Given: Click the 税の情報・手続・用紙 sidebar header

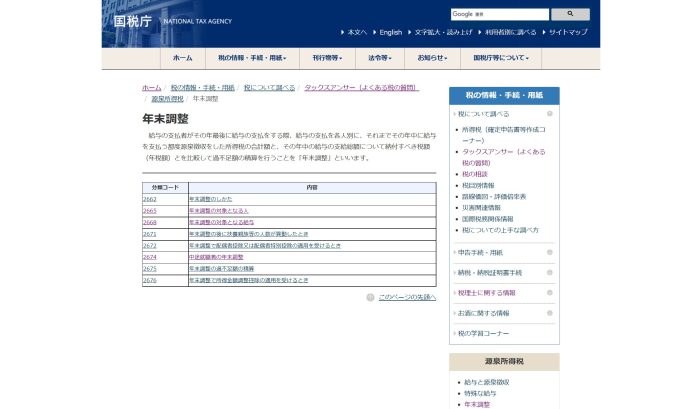Looking at the screenshot, I should point(504,96).
